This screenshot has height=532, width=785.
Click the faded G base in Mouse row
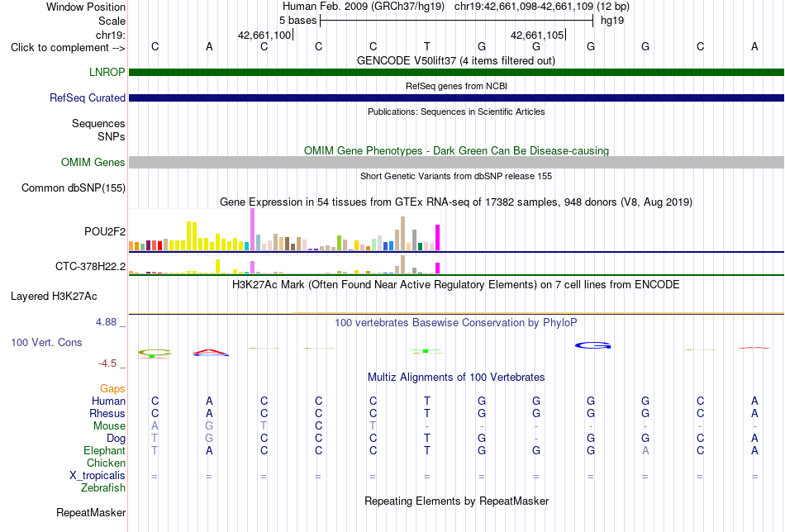point(209,426)
